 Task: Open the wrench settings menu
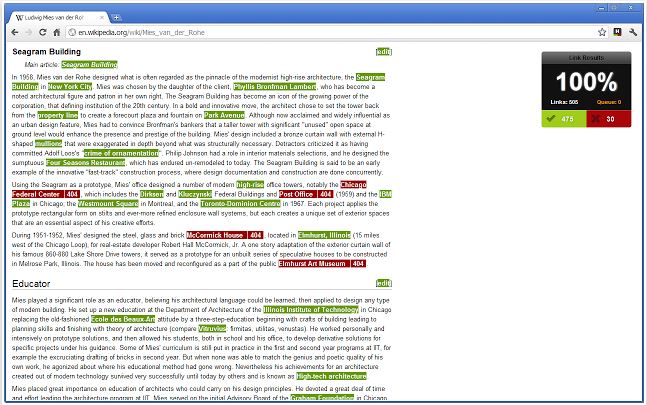click(633, 32)
